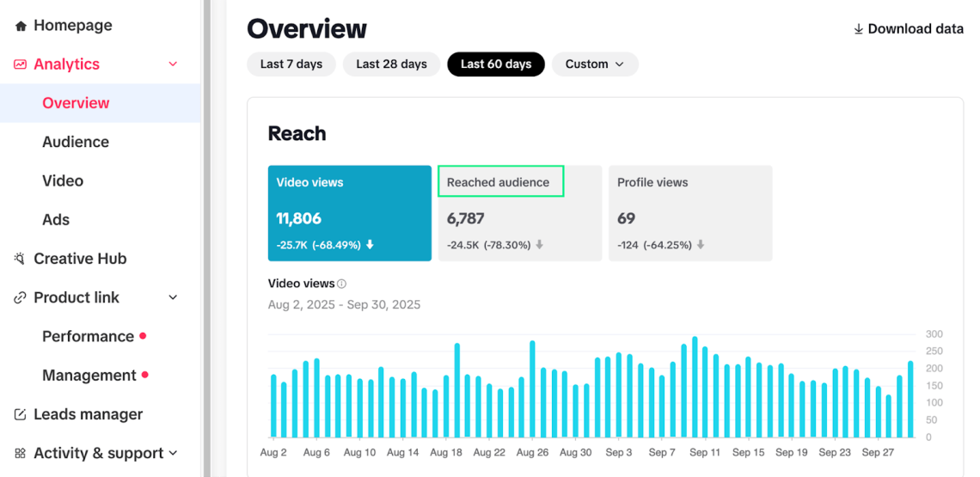Click the Homepage house icon

pos(21,26)
